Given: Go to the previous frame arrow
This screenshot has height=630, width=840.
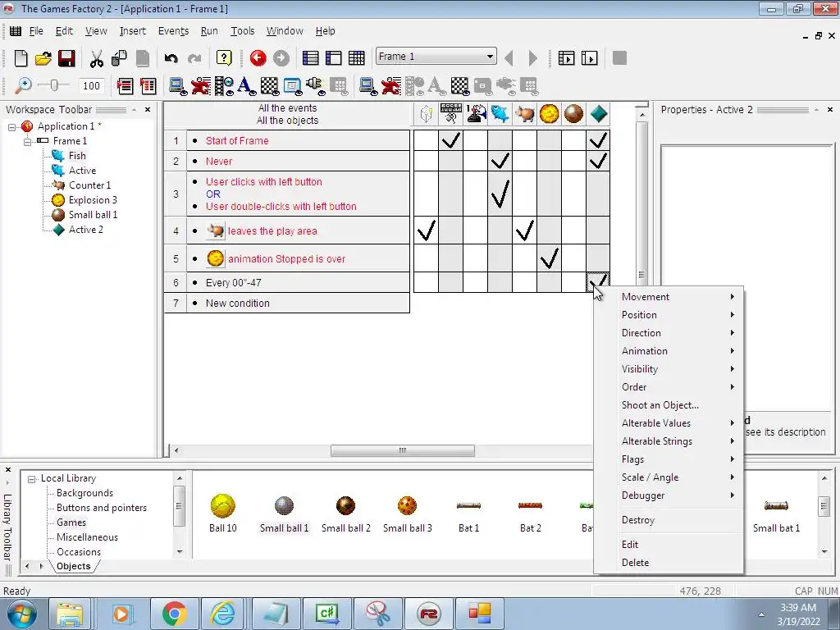Looking at the screenshot, I should click(509, 58).
